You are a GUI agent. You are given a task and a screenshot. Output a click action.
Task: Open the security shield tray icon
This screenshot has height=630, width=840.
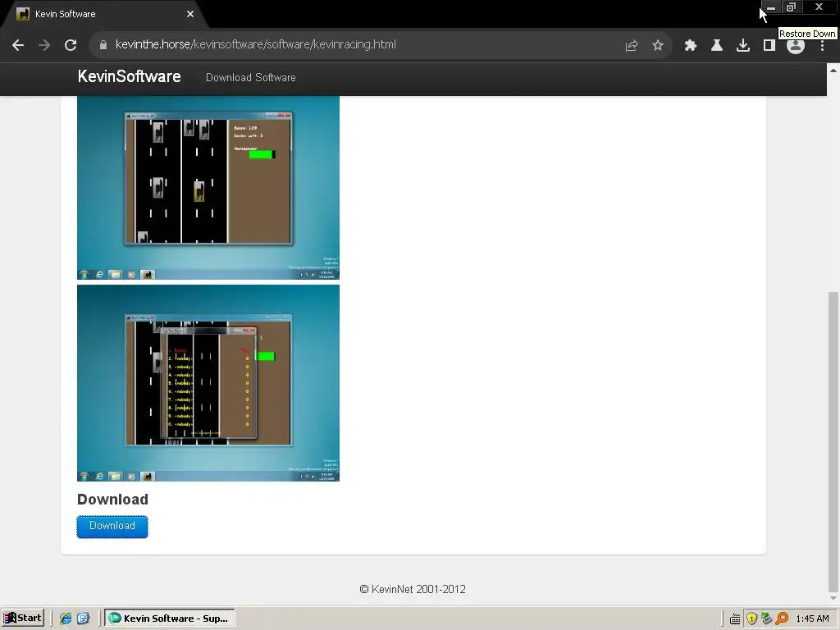[x=751, y=619]
